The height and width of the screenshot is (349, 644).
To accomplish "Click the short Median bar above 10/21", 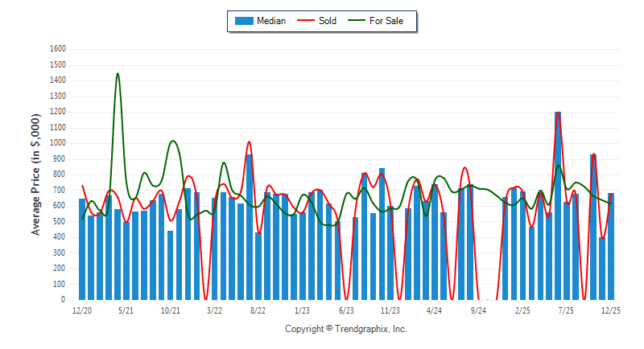I will [x=170, y=265].
